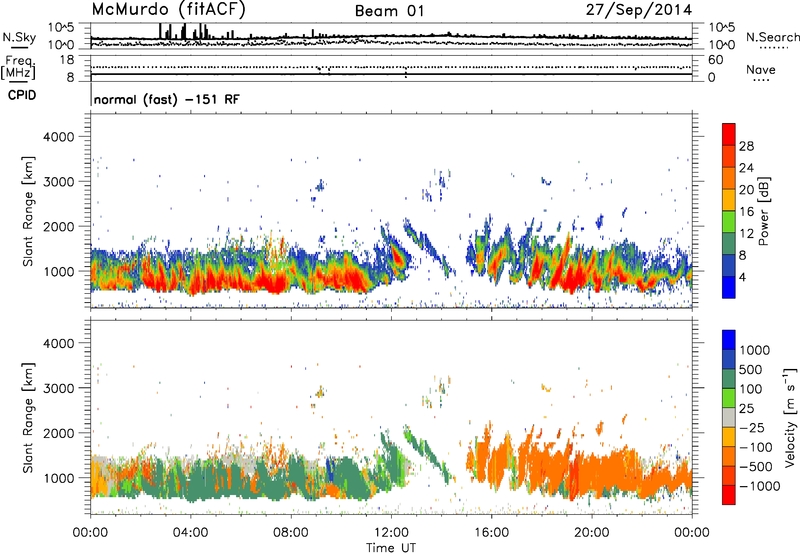Click the 500 tick on the velocity colorbar
This screenshot has height=554, width=800.
click(751, 369)
